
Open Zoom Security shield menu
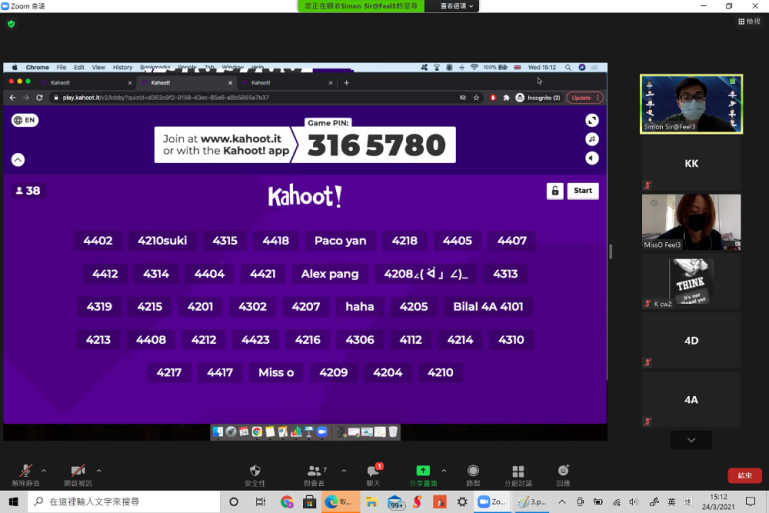pos(255,475)
